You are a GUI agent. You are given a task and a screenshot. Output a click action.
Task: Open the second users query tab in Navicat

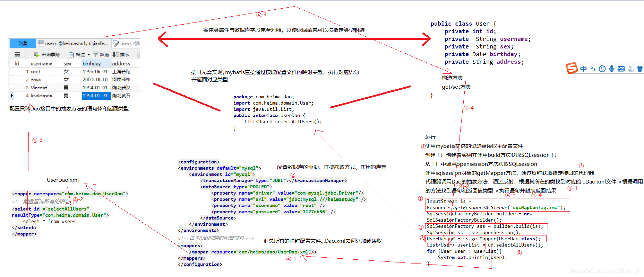126,43
